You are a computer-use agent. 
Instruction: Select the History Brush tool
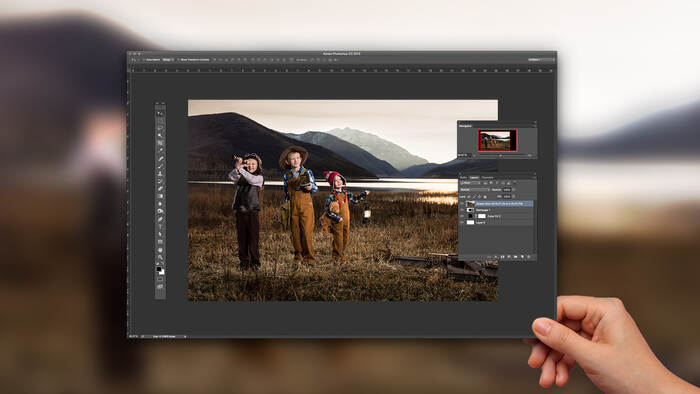160,181
